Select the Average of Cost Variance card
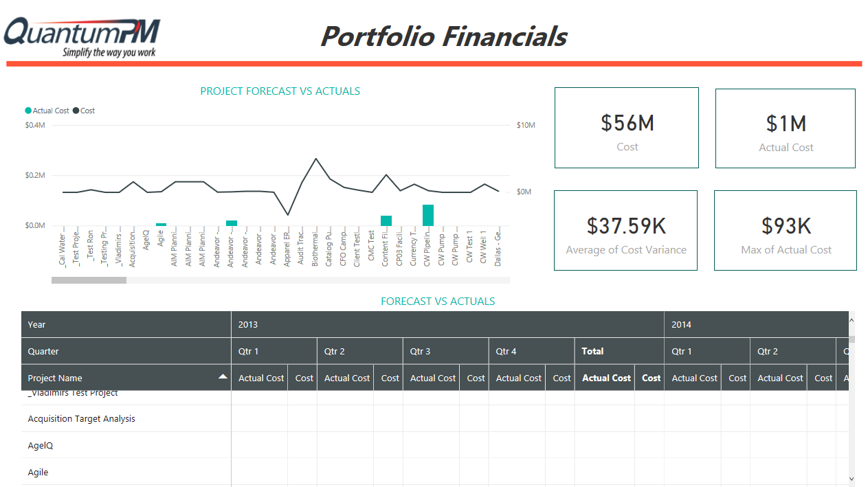 click(626, 230)
